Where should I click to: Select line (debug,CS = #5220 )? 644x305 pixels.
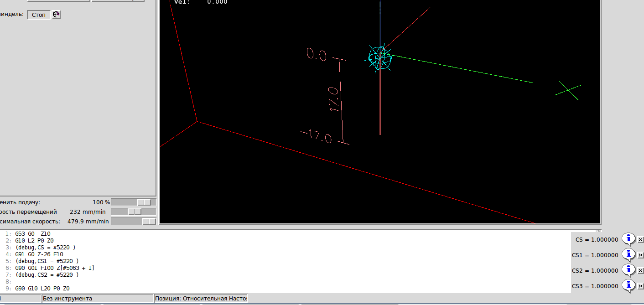pos(45,247)
